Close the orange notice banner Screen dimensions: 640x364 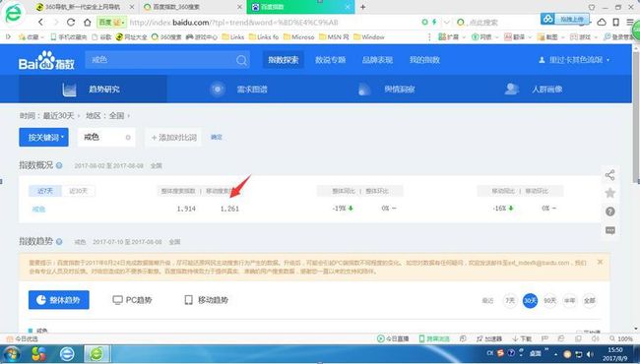pyautogui.click(x=600, y=262)
